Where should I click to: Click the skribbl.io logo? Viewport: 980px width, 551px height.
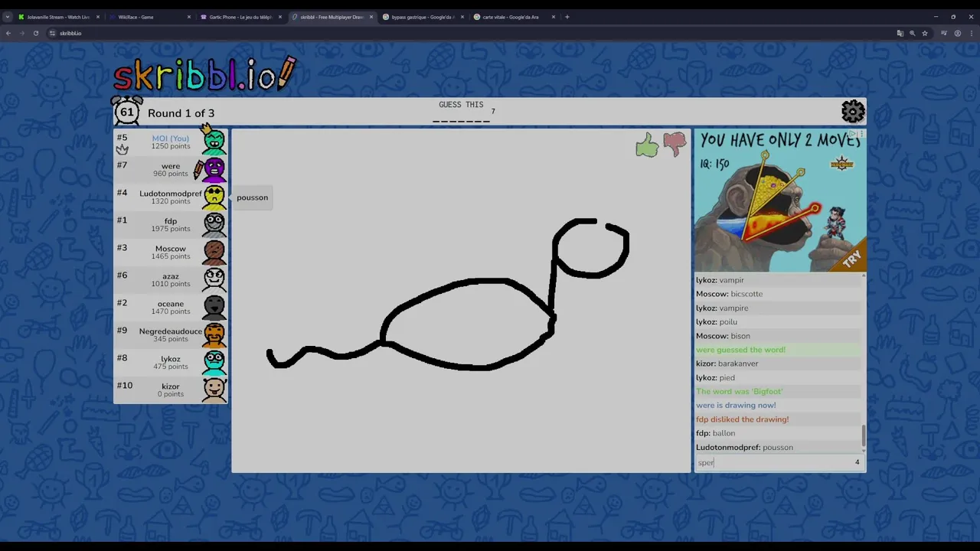click(204, 74)
